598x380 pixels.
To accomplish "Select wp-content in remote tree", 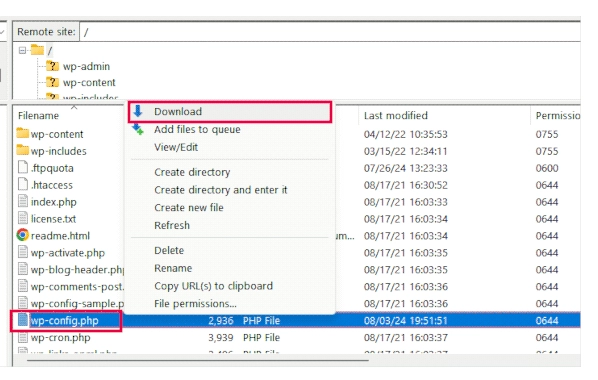I will tap(89, 82).
